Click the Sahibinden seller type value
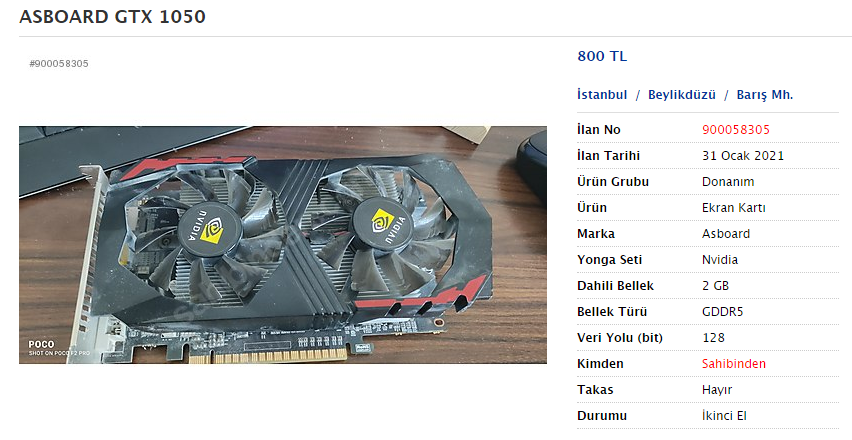Viewport: 852px width, 440px height. tap(734, 364)
